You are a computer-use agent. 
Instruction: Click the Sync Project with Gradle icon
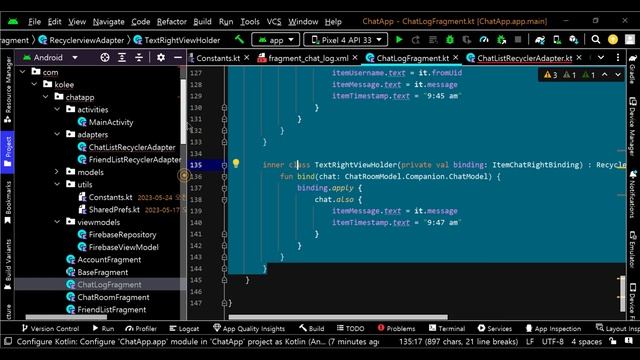click(540, 40)
